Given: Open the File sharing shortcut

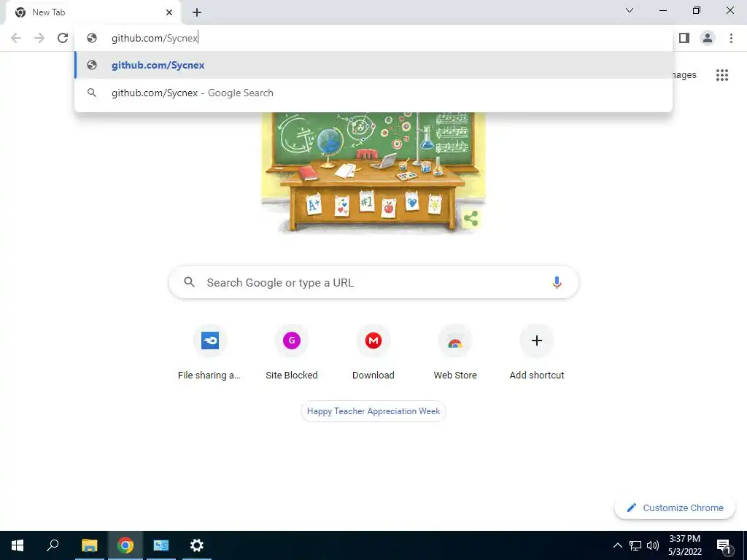Looking at the screenshot, I should [209, 353].
